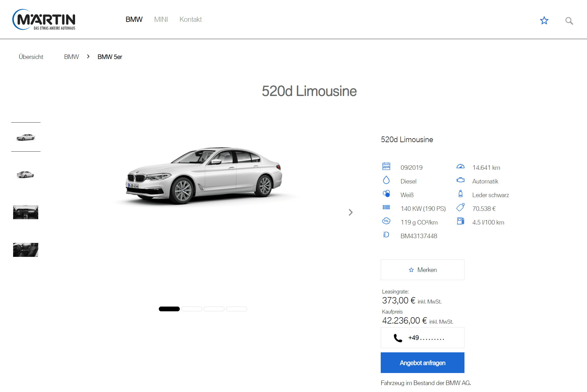Click the fuel pump consumption icon
The height and width of the screenshot is (392, 587).
461,221
